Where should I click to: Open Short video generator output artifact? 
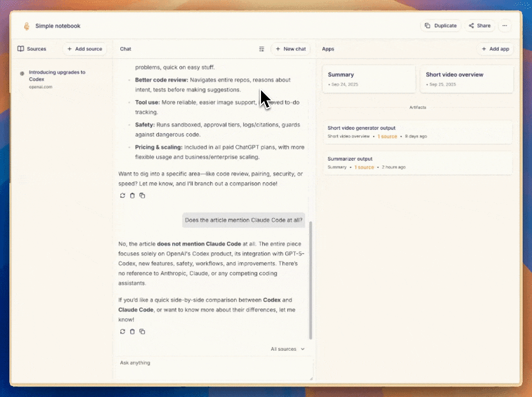coord(418,132)
